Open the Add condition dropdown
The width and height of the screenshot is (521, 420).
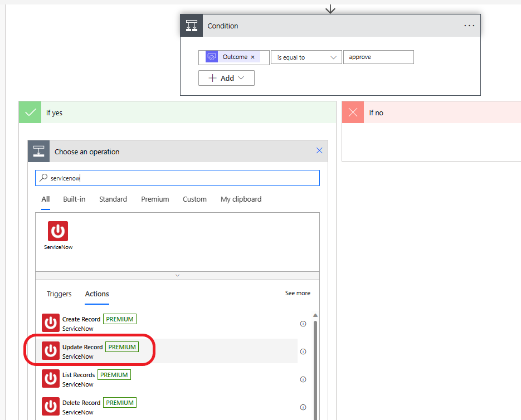click(x=226, y=78)
